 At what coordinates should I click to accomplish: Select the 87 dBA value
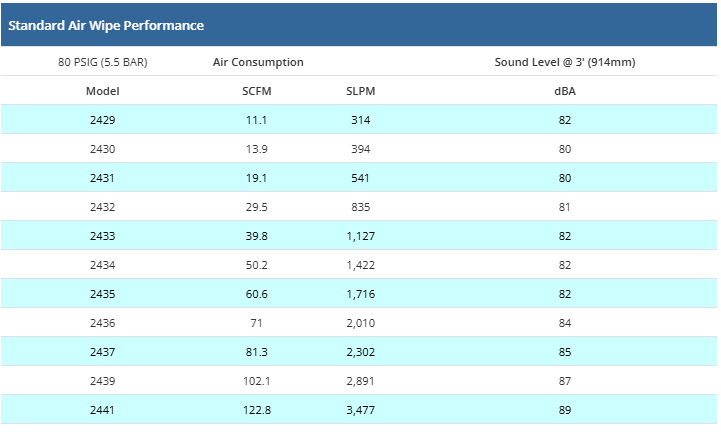pos(565,381)
